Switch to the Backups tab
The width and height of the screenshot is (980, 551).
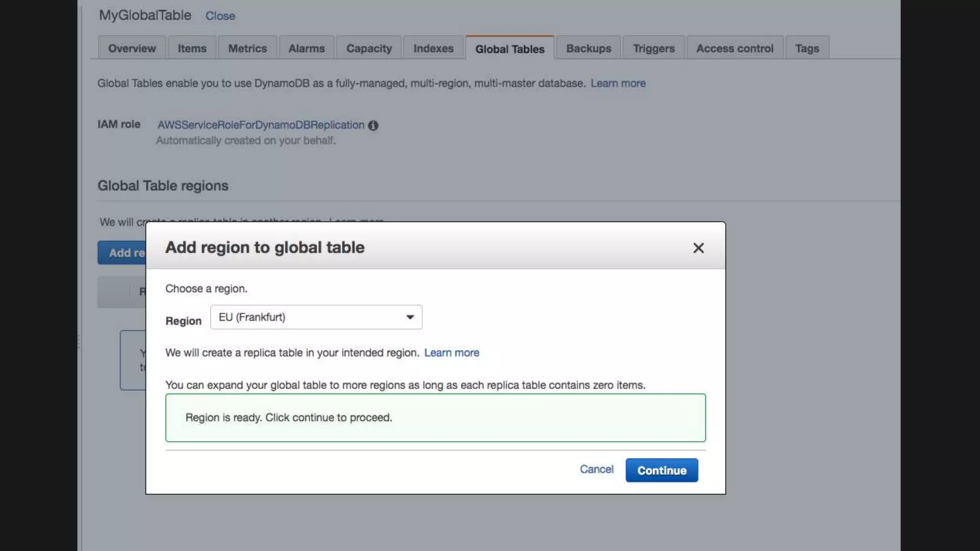tap(589, 48)
